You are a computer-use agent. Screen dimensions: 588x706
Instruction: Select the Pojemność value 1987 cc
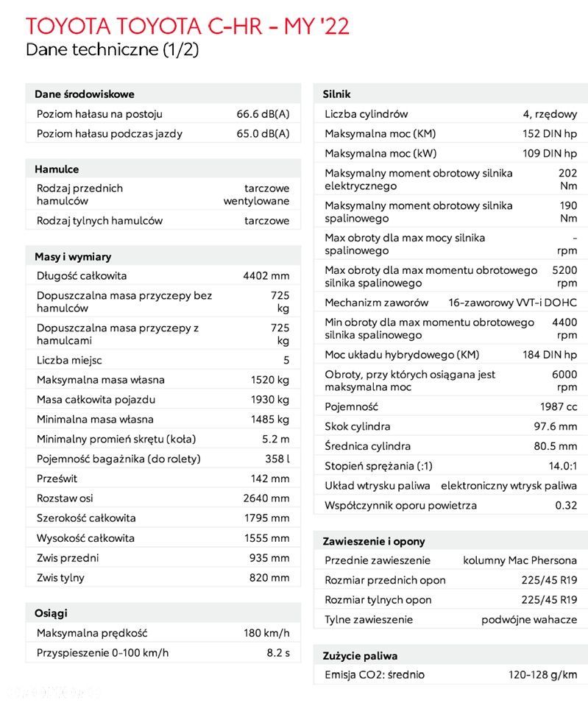pyautogui.click(x=559, y=406)
